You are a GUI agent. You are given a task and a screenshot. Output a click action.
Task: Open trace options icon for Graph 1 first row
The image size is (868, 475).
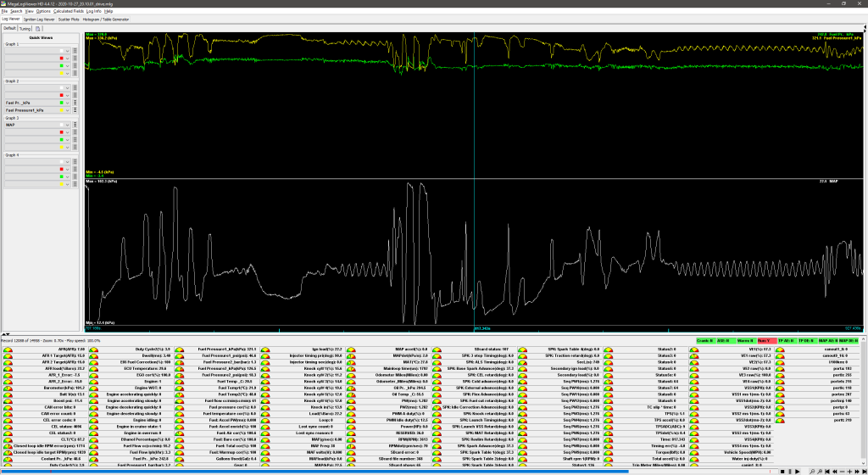tap(75, 51)
